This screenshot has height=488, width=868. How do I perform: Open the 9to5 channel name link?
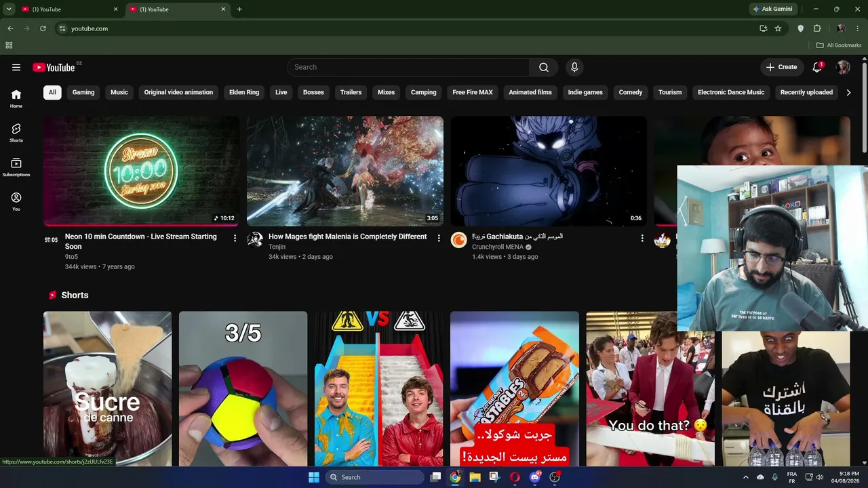pyautogui.click(x=71, y=257)
